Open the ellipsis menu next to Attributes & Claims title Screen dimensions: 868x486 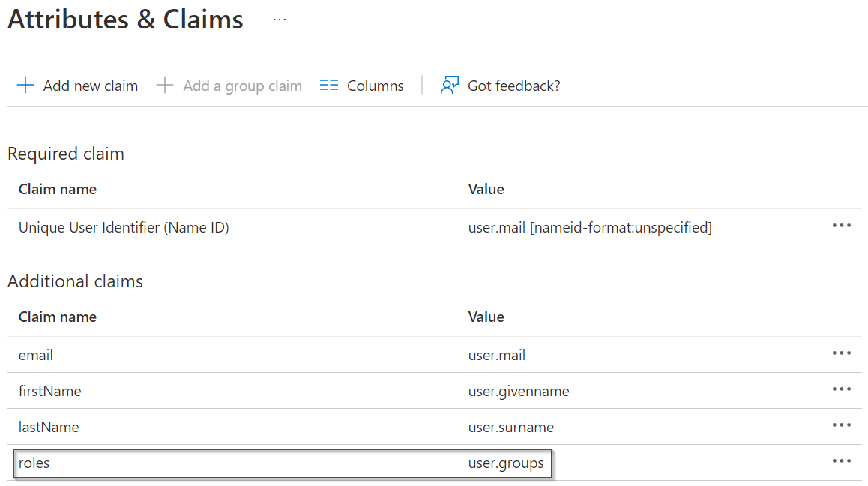point(280,20)
